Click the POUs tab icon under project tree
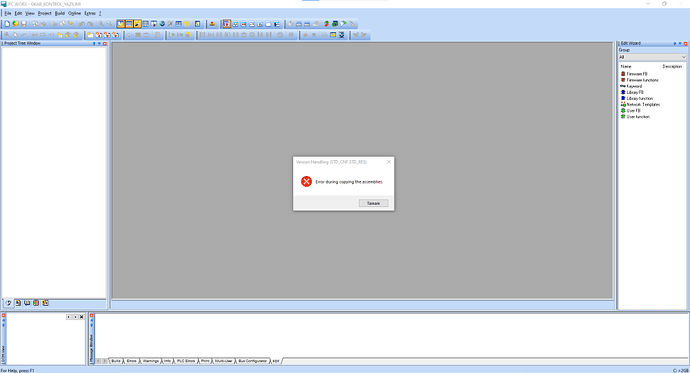This screenshot has width=690, height=373. (x=18, y=303)
